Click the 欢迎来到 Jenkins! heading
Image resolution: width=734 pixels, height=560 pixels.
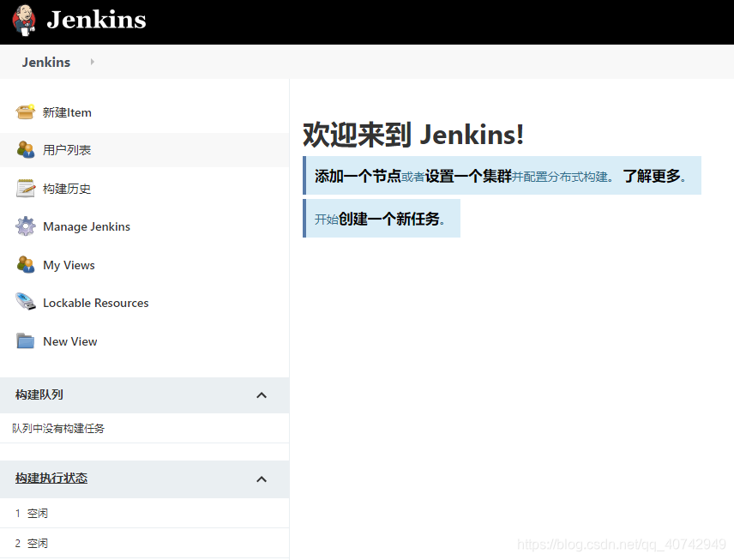click(413, 135)
